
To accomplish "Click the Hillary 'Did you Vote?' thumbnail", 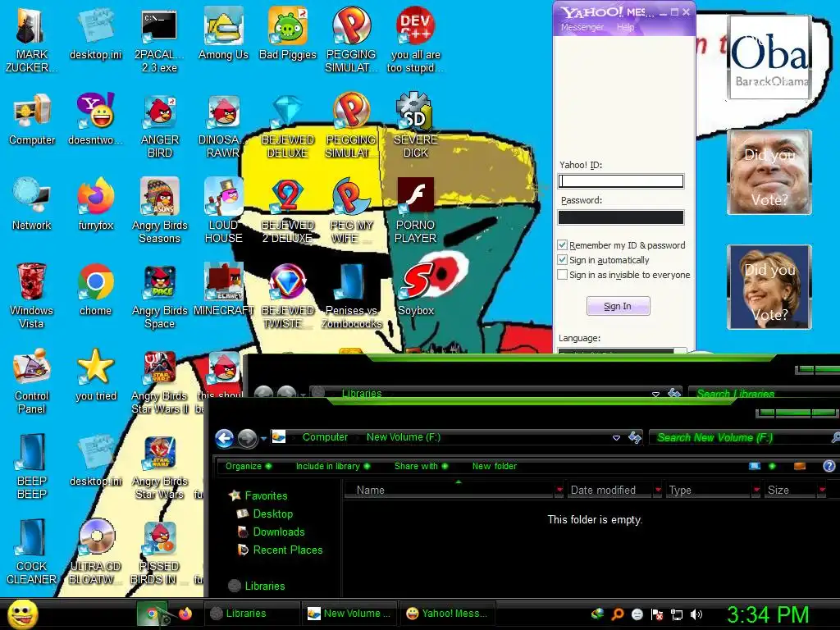I will [769, 286].
